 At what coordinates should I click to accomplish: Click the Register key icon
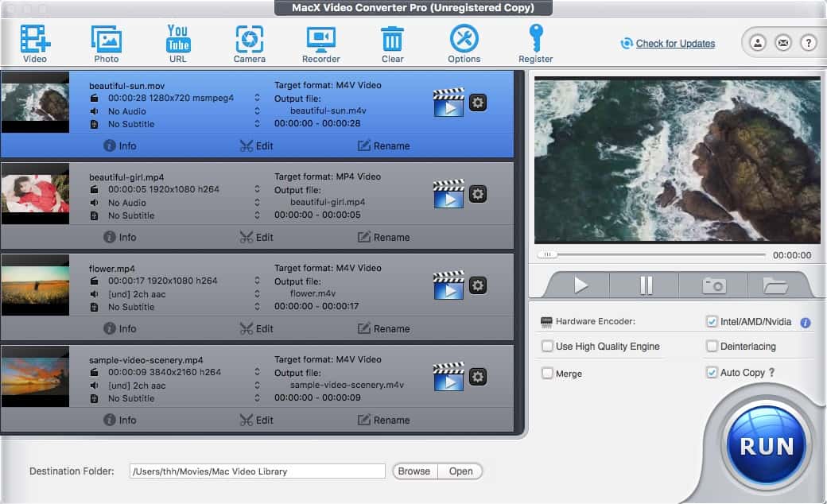[x=535, y=40]
